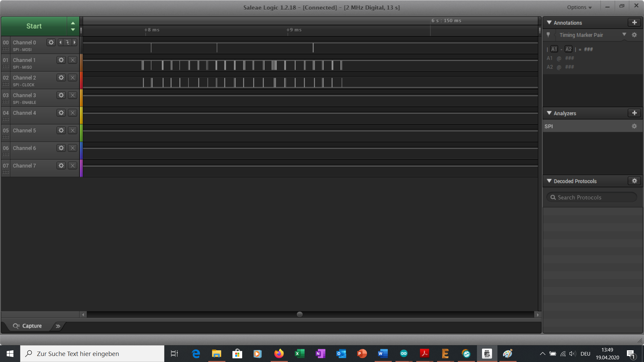This screenshot has height=362, width=644.
Task: Click horizontal scrollbar thumb
Action: click(300, 314)
